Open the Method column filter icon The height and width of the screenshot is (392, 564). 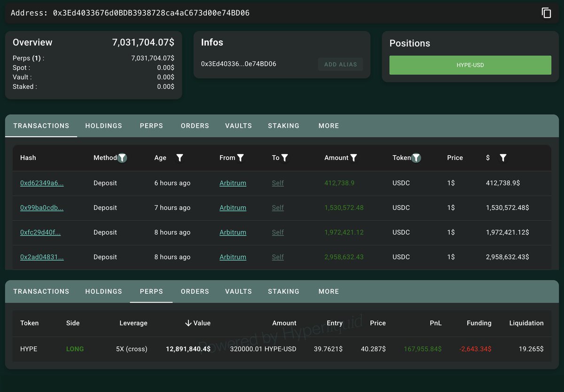point(122,158)
